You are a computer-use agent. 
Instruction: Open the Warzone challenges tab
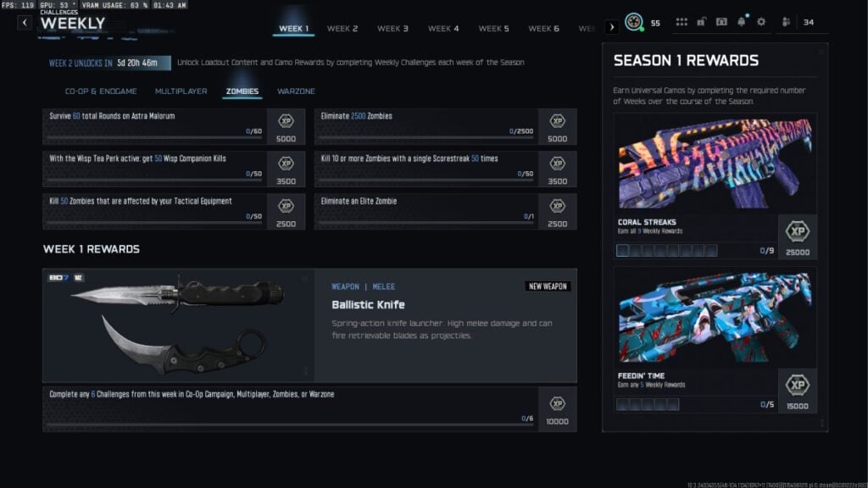296,91
